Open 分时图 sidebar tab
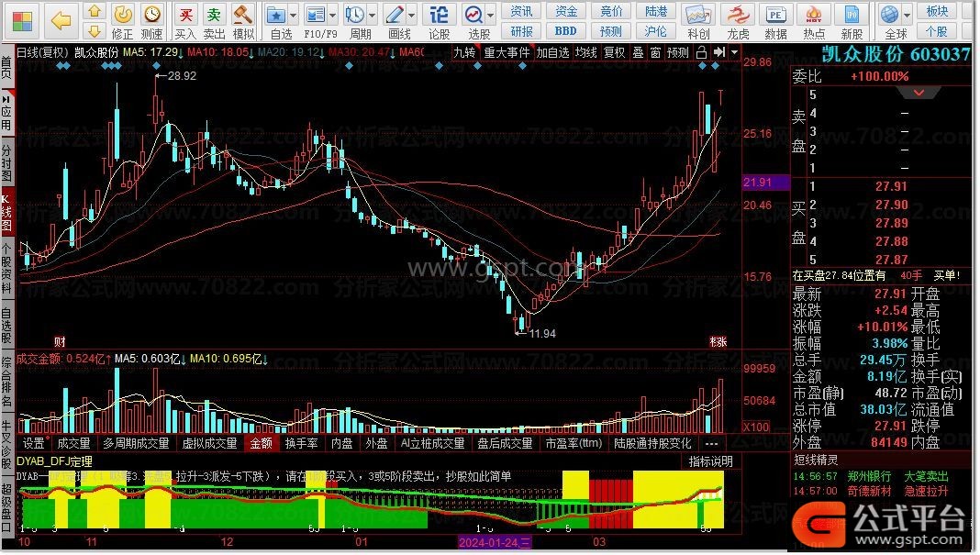The image size is (980, 555). tap(6, 163)
